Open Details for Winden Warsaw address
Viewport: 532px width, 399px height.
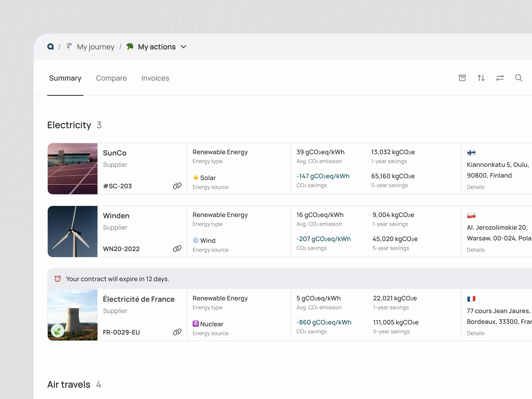pyautogui.click(x=475, y=250)
